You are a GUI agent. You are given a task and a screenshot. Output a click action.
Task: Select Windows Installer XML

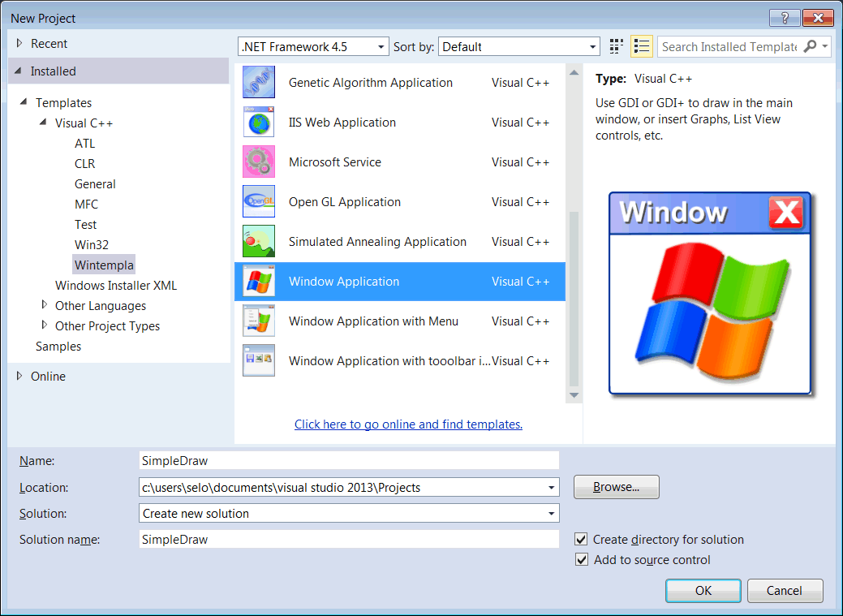[x=116, y=285]
